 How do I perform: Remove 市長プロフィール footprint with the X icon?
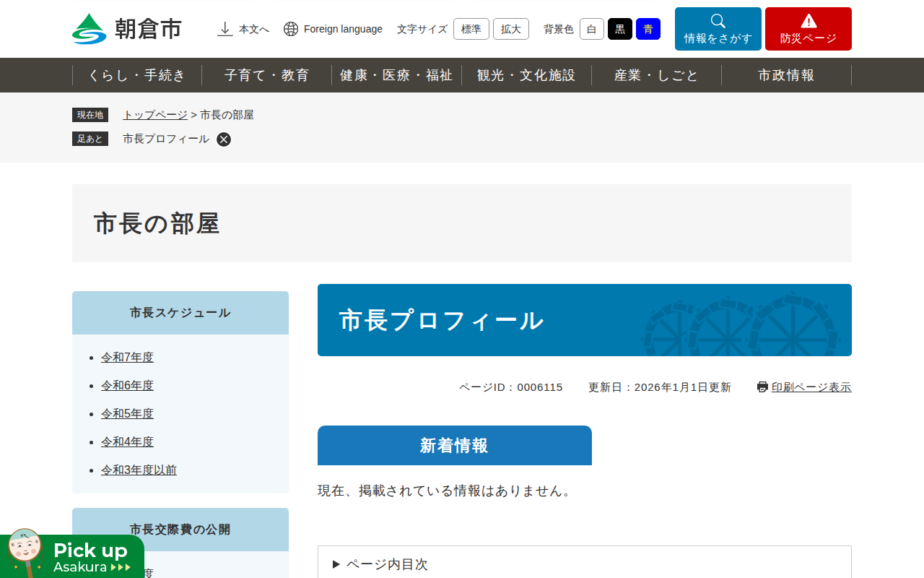coord(224,139)
